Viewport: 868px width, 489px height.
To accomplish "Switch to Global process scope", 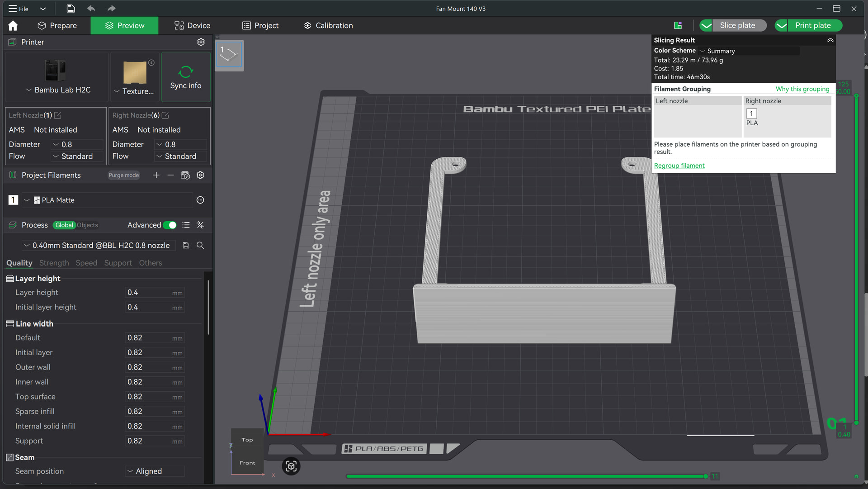I will click(x=64, y=225).
